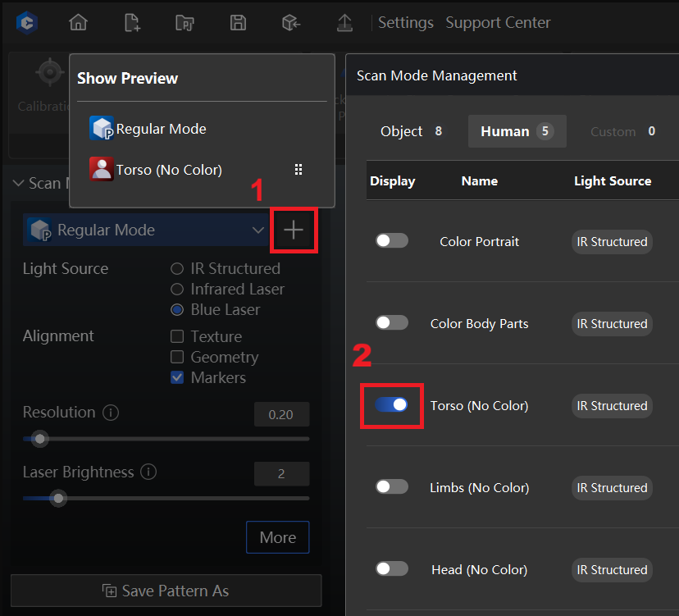679x616 pixels.
Task: Click the Home icon in the toolbar
Action: point(78,22)
